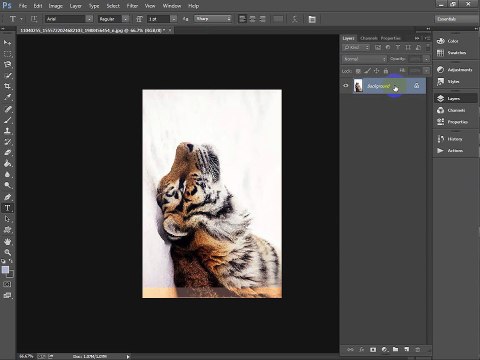
Task: Select the Shape tool in toolbox
Action: (7, 230)
